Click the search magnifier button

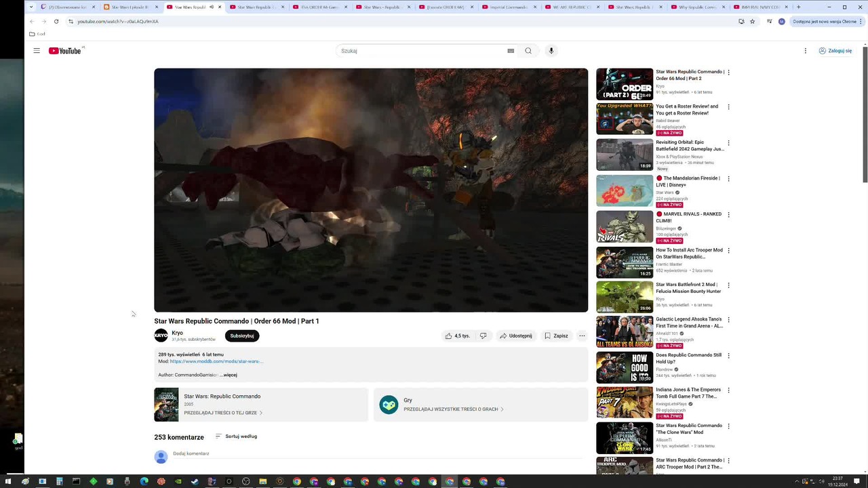pyautogui.click(x=528, y=51)
